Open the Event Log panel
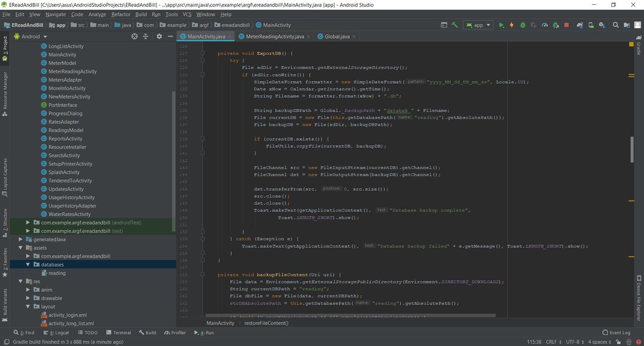This screenshot has height=346, width=644. (616, 333)
